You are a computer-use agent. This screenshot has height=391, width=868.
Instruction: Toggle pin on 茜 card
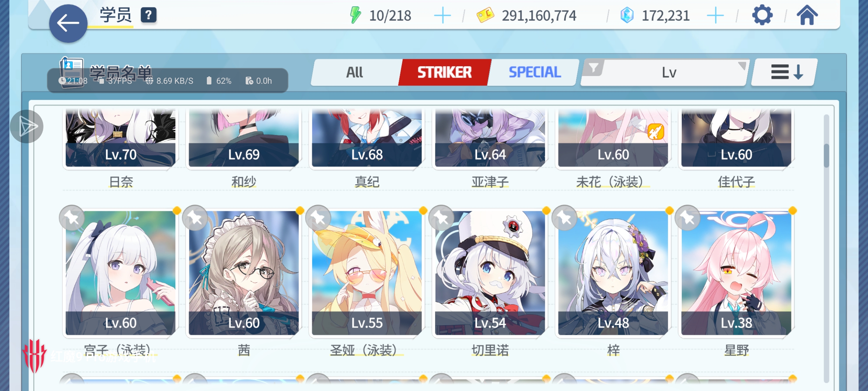pyautogui.click(x=195, y=218)
